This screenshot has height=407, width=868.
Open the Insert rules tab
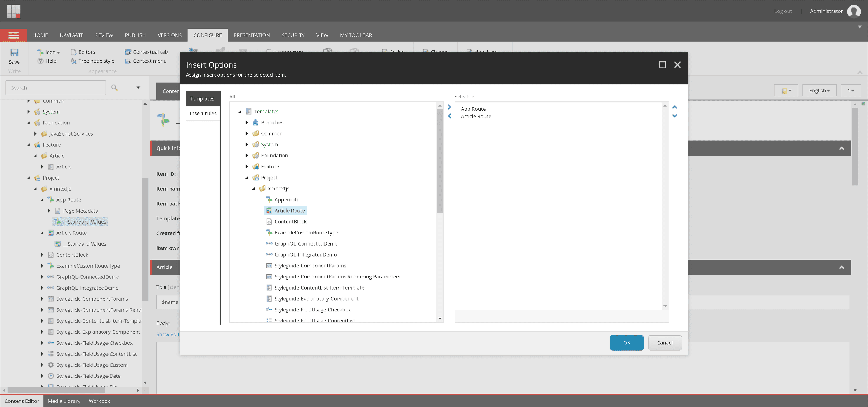click(203, 113)
